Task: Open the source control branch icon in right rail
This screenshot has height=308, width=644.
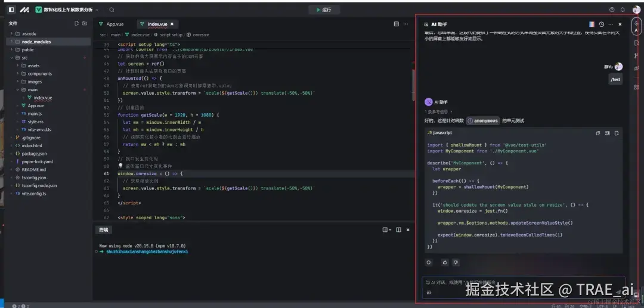Action: 637,55
